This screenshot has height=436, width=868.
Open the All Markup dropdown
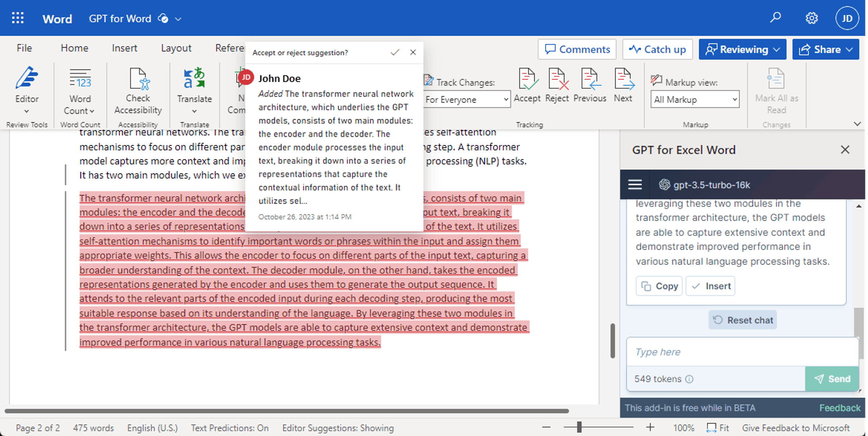tap(694, 99)
